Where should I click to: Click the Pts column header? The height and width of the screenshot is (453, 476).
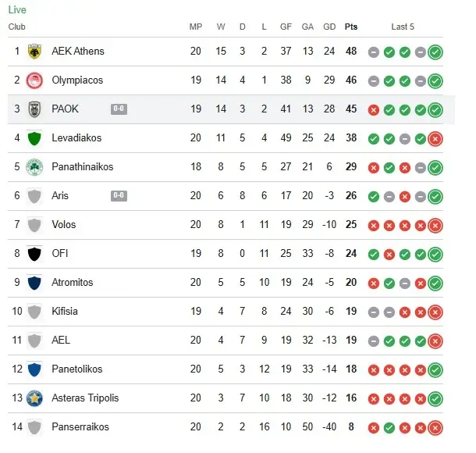tap(351, 27)
